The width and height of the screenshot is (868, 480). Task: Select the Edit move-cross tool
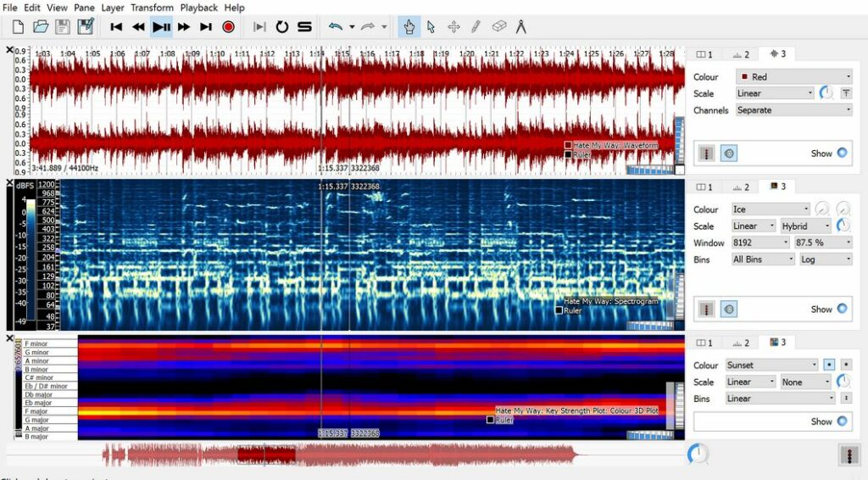pos(454,26)
